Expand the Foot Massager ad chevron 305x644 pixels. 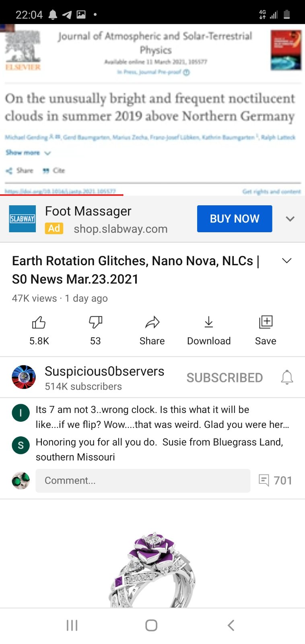(290, 219)
